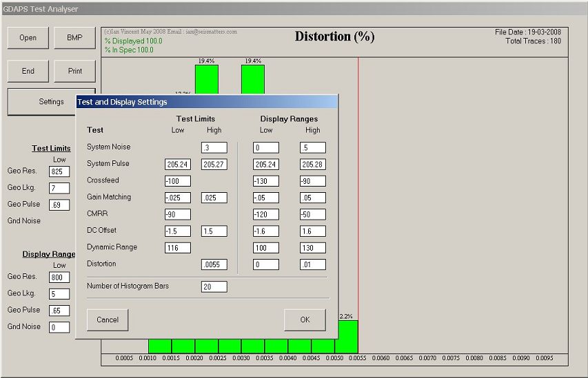
Task: Edit System Noise test limit high field
Action: (x=214, y=147)
